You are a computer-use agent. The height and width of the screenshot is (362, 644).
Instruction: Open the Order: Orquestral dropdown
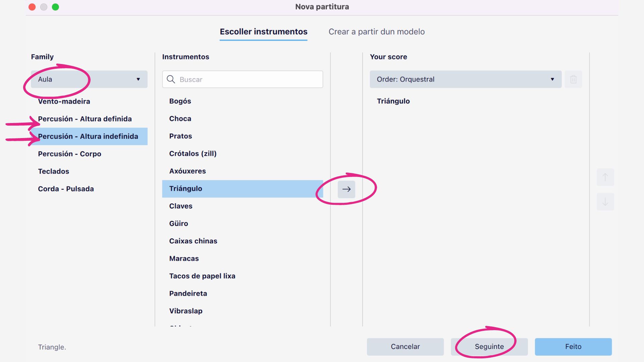click(x=465, y=79)
